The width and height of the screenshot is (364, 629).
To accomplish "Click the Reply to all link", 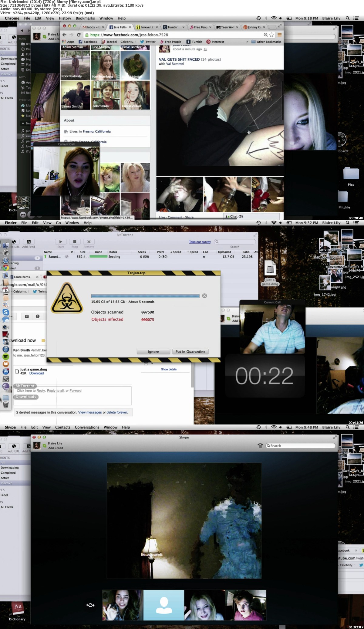I will pos(55,391).
